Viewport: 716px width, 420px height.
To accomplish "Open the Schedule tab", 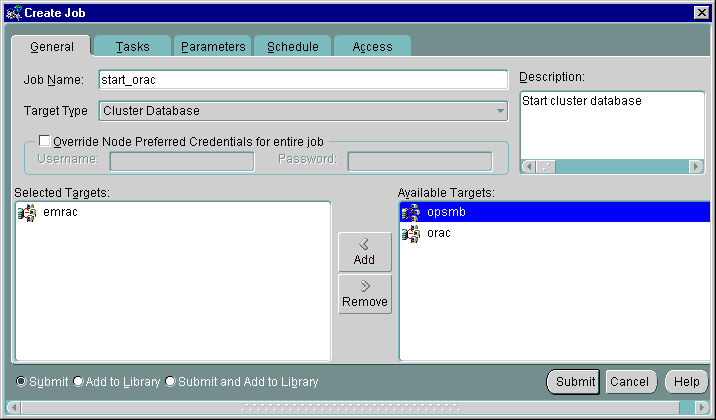I will (292, 47).
